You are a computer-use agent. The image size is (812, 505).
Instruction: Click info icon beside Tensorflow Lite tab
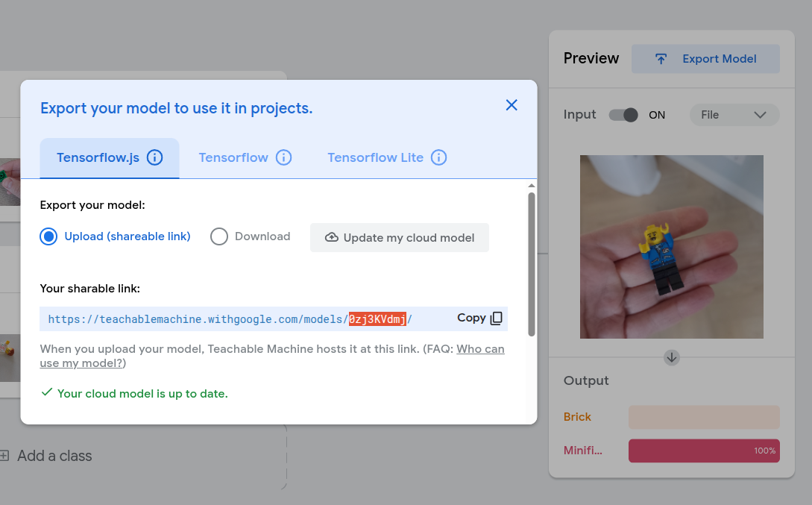[438, 157]
